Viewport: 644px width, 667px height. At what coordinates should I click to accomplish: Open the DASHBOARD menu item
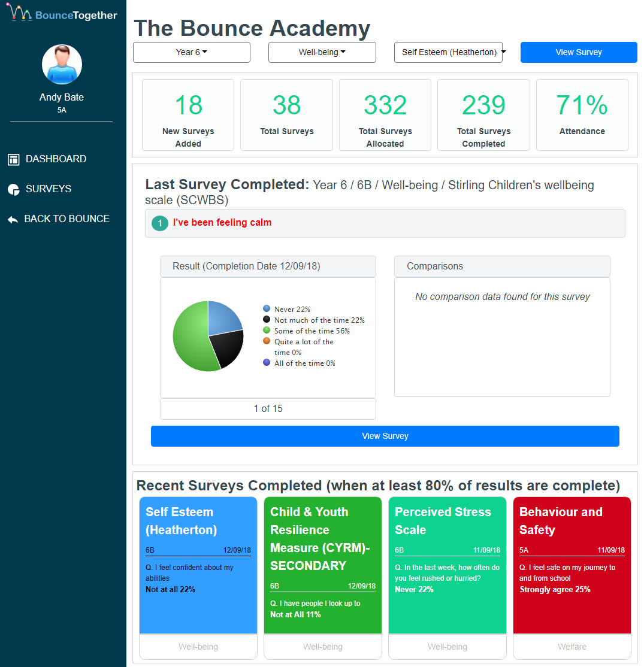[56, 159]
